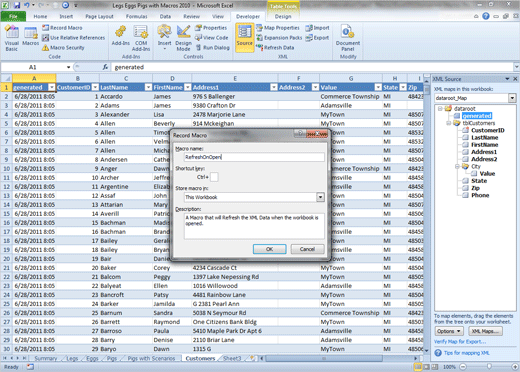Click the Description text area
The width and height of the screenshot is (520, 372).
point(254,226)
